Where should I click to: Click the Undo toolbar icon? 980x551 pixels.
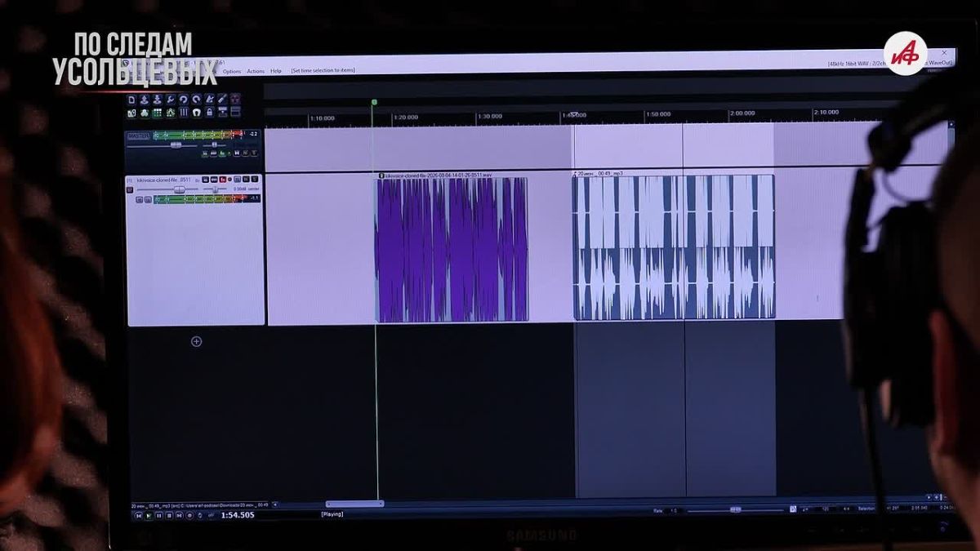pyautogui.click(x=184, y=100)
